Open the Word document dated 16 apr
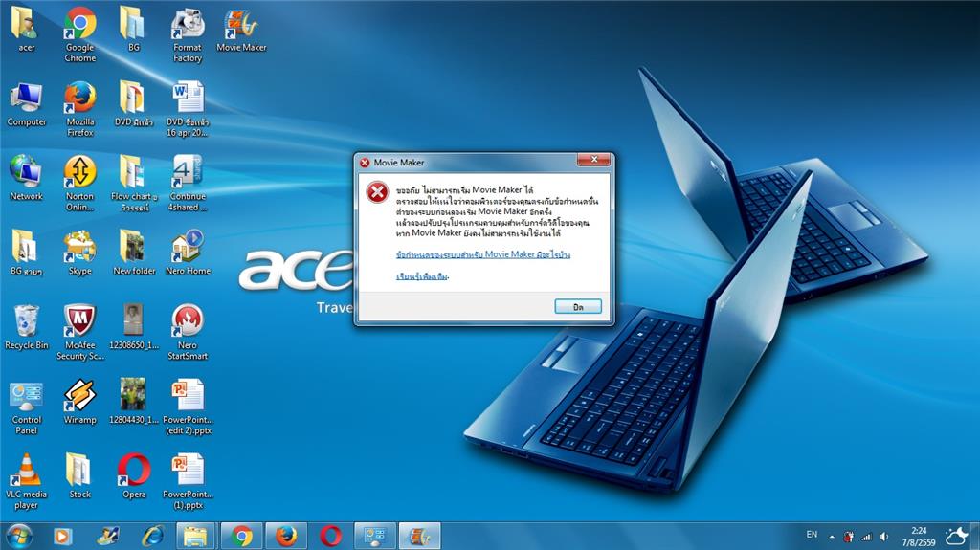980x550 pixels. coord(188,109)
